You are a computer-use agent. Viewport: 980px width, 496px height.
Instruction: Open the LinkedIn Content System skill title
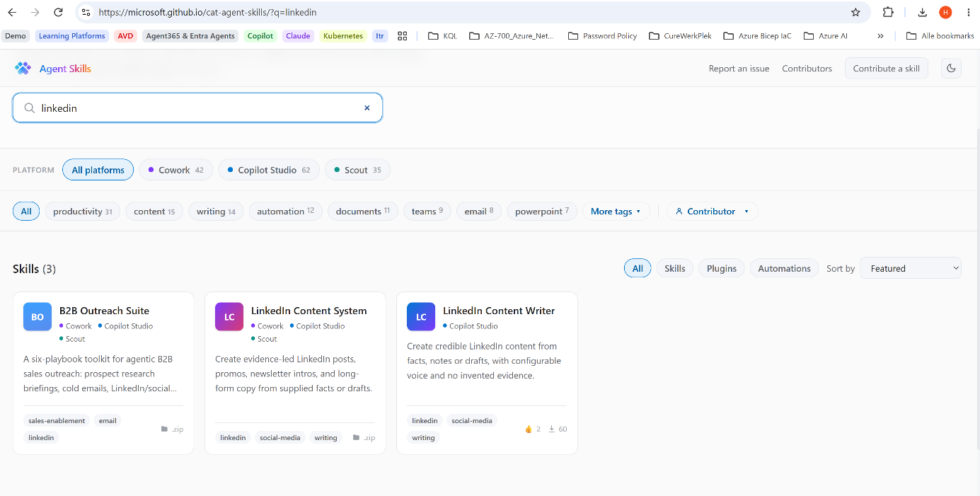[x=309, y=311]
